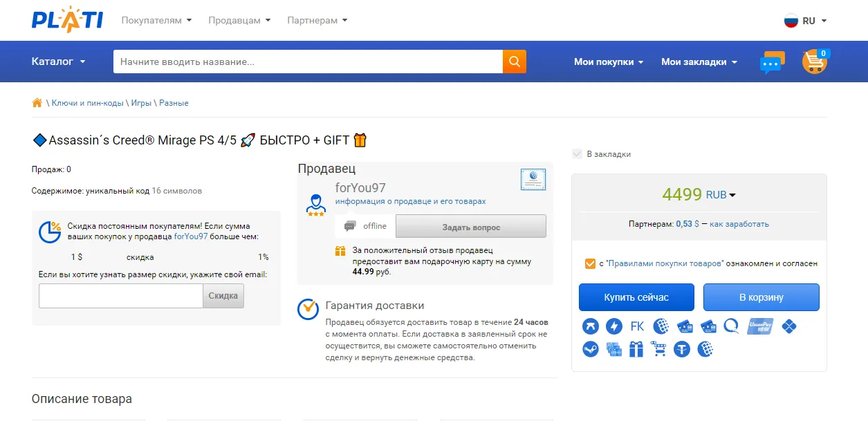Image resolution: width=868 pixels, height=421 pixels.
Task: Click the 'Продаж: 0' text
Action: pyautogui.click(x=51, y=169)
